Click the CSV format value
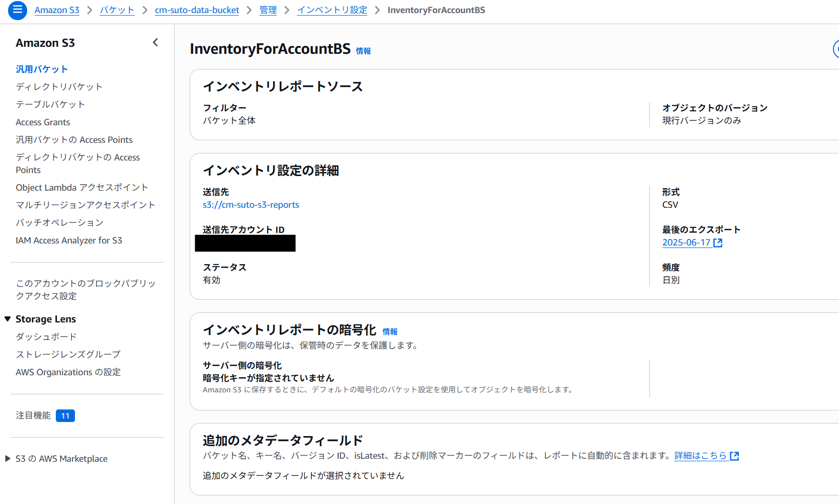839x504 pixels. [670, 205]
